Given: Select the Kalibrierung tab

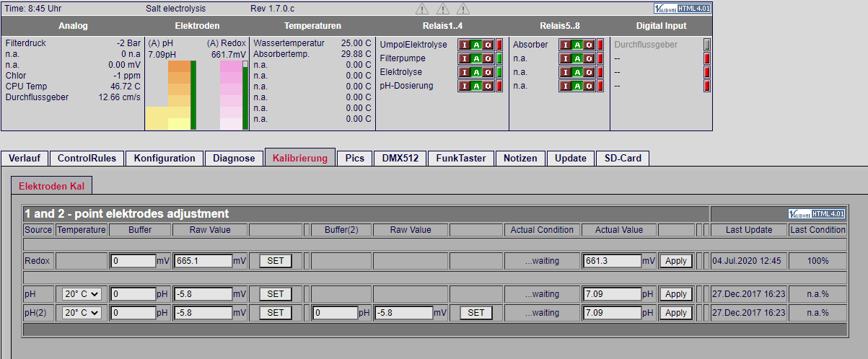Looking at the screenshot, I should pyautogui.click(x=300, y=157).
